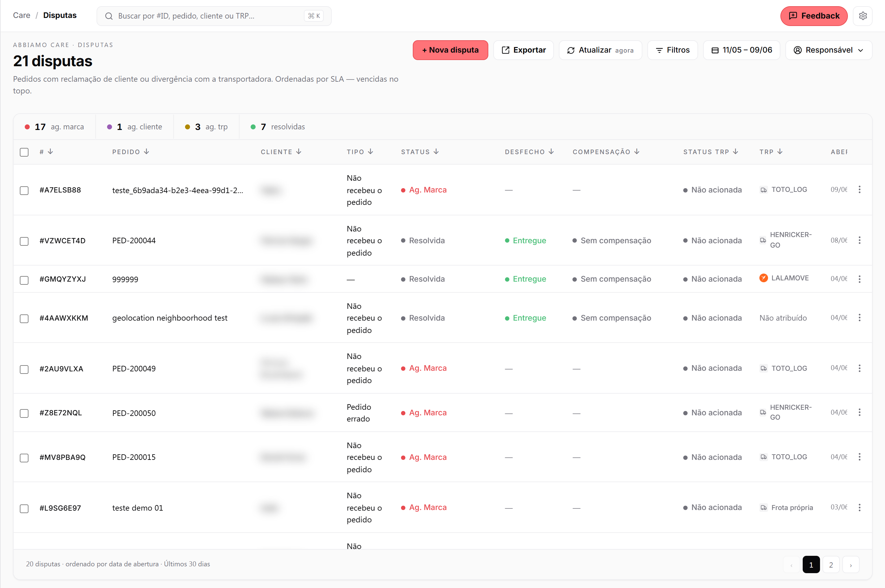Click 'Não atribuído' TRP cell
The height and width of the screenshot is (588, 885).
[783, 318]
